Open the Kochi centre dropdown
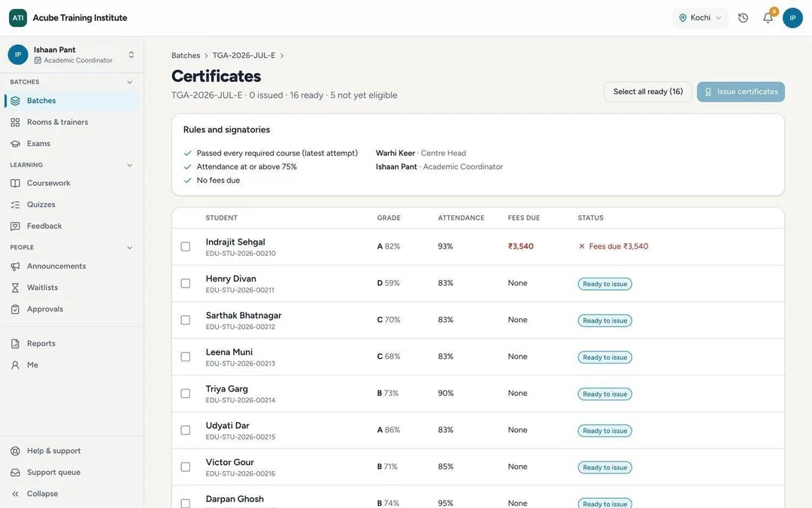This screenshot has height=508, width=812. (700, 17)
